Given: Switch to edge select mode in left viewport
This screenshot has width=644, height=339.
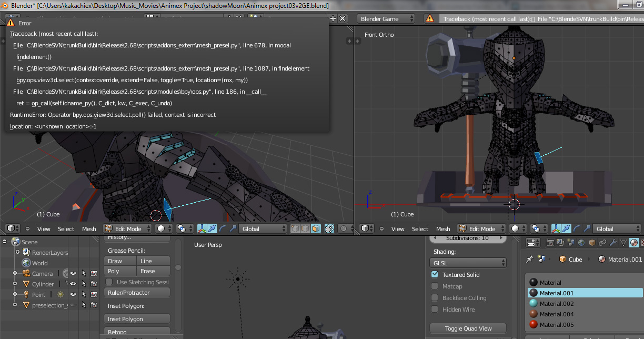Looking at the screenshot, I should (x=306, y=228).
